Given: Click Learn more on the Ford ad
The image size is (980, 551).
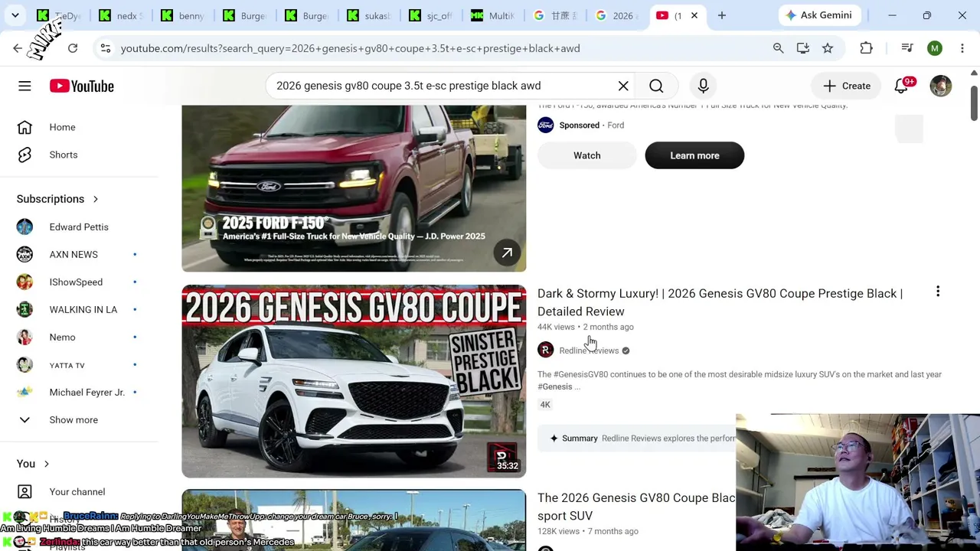Looking at the screenshot, I should point(694,155).
